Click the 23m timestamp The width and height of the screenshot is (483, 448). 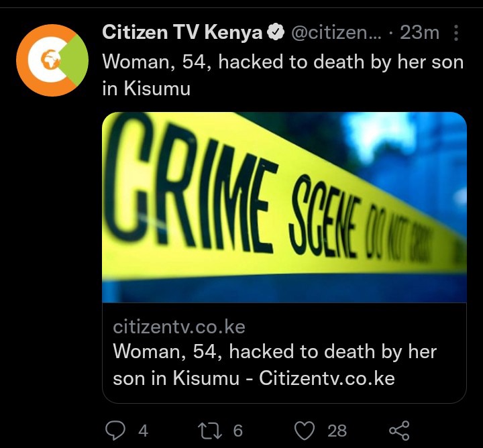[419, 32]
